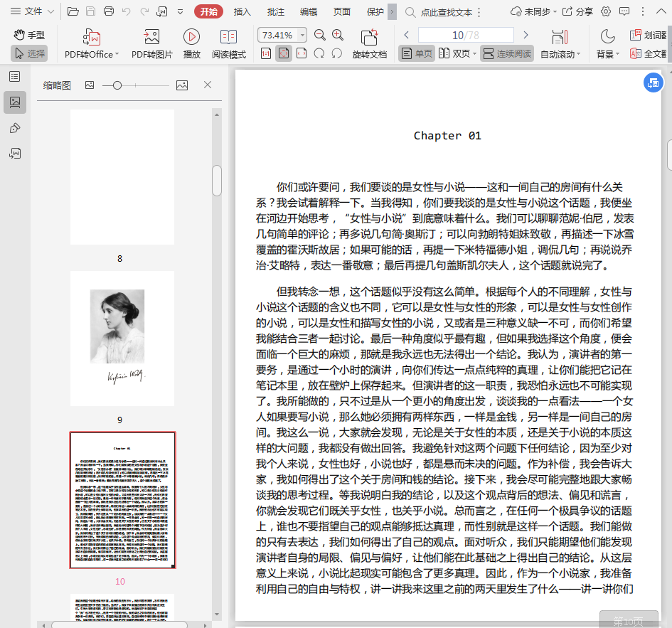
Task: Click the 分享 share button
Action: click(577, 11)
